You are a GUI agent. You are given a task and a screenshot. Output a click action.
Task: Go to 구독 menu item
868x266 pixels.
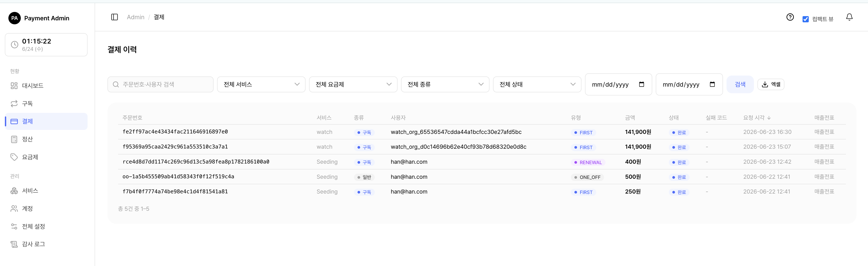46,104
